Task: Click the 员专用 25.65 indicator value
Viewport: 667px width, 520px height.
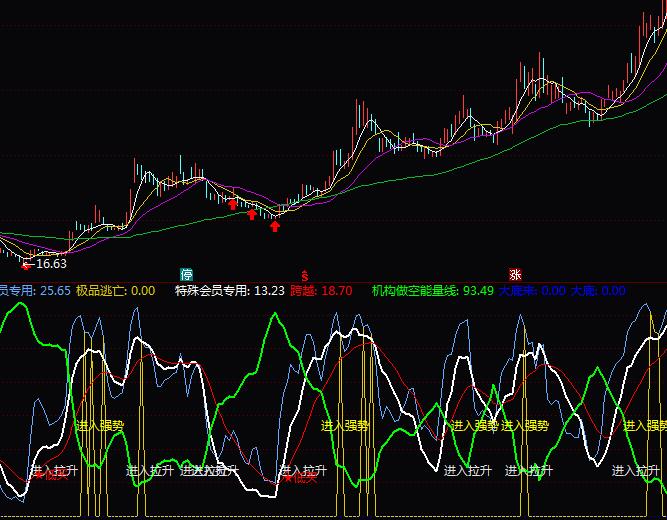Action: pyautogui.click(x=35, y=291)
